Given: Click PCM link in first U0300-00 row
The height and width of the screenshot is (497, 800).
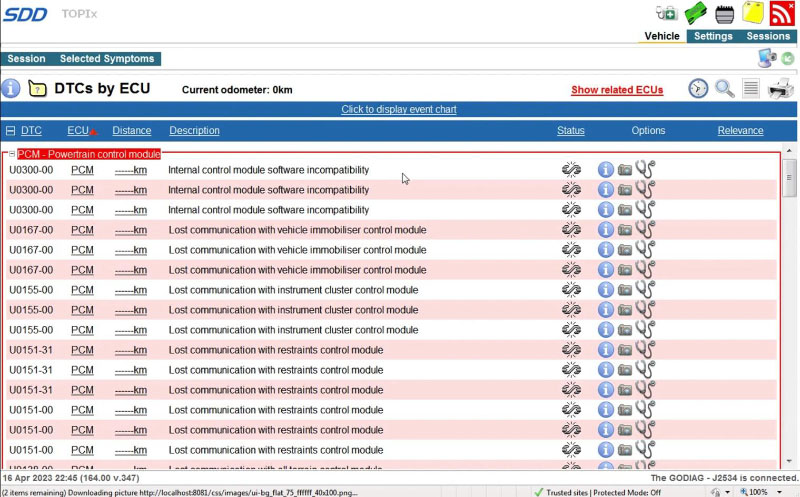Looking at the screenshot, I should (x=82, y=170).
